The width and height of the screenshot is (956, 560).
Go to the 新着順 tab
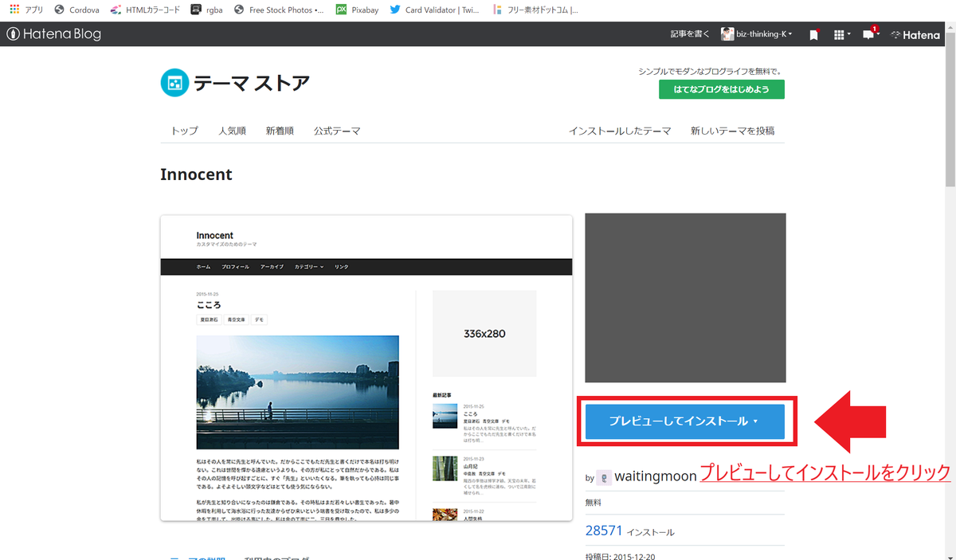click(280, 131)
